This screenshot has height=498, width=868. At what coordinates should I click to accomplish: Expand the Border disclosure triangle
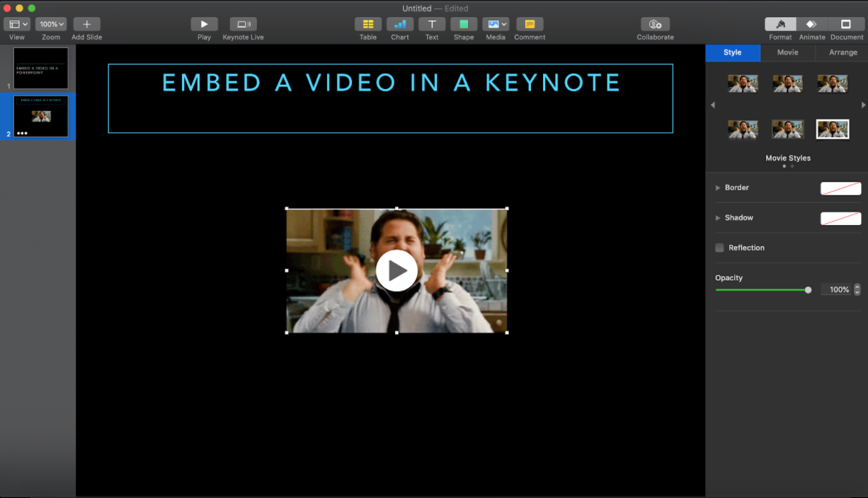click(x=718, y=188)
